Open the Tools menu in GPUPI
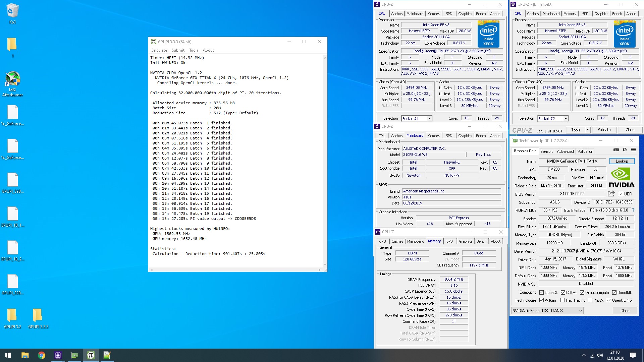Screen dimensions: 644x362 (194, 50)
